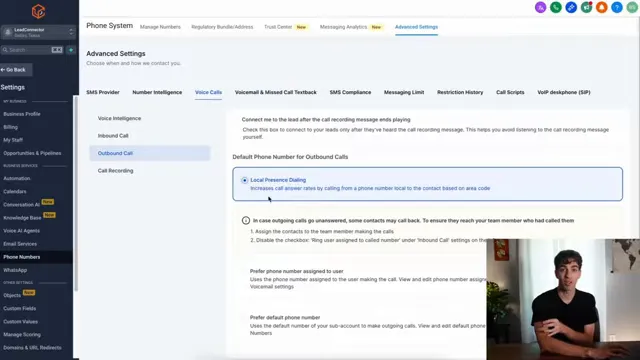This screenshot has width=640, height=360.
Task: Open Trust Center tab
Action: tap(278, 27)
